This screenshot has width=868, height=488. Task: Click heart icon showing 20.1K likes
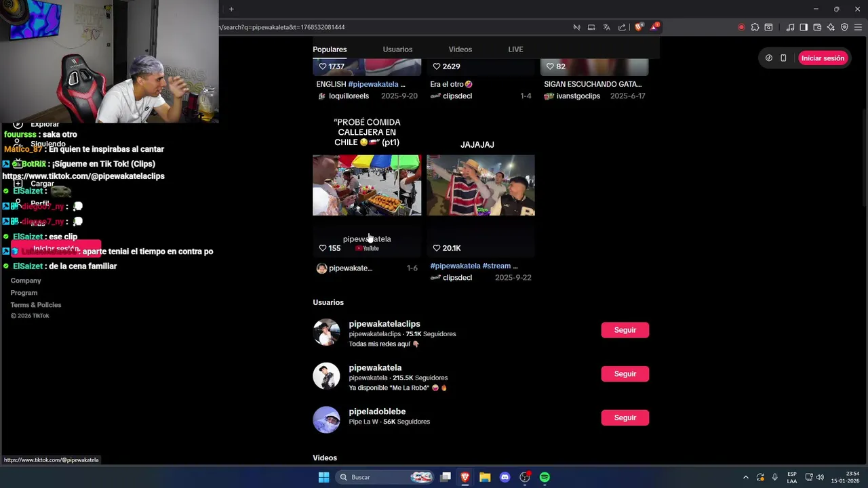point(437,248)
